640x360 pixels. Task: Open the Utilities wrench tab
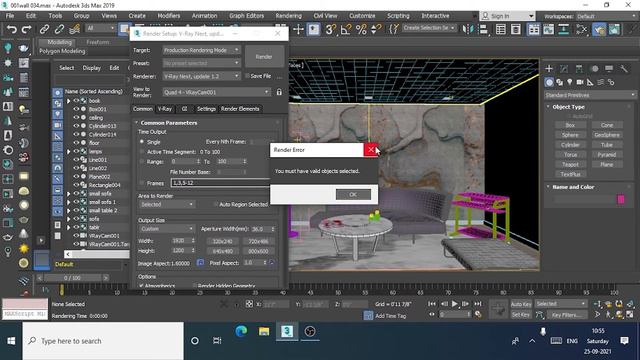point(624,69)
